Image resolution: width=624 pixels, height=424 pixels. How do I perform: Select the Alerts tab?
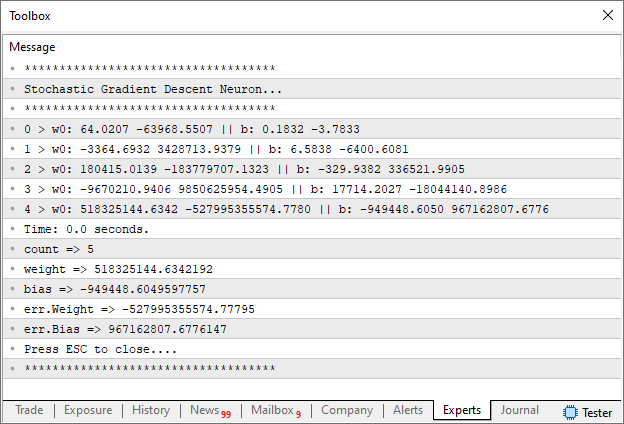408,410
